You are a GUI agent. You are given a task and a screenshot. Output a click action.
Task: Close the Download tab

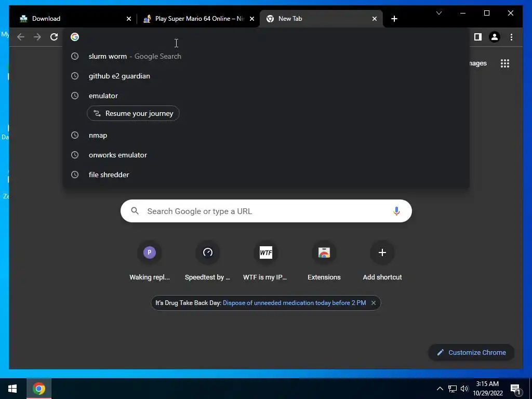tap(129, 19)
